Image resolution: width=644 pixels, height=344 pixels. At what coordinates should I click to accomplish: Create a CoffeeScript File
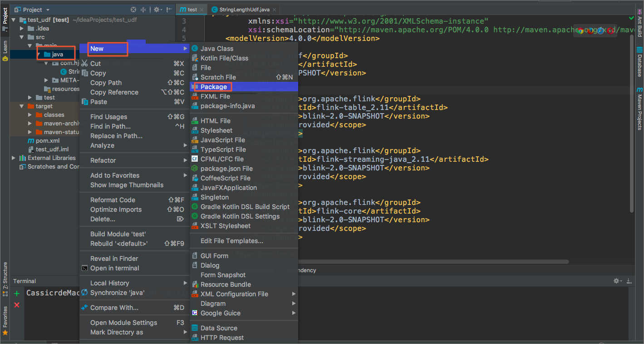pos(243,178)
